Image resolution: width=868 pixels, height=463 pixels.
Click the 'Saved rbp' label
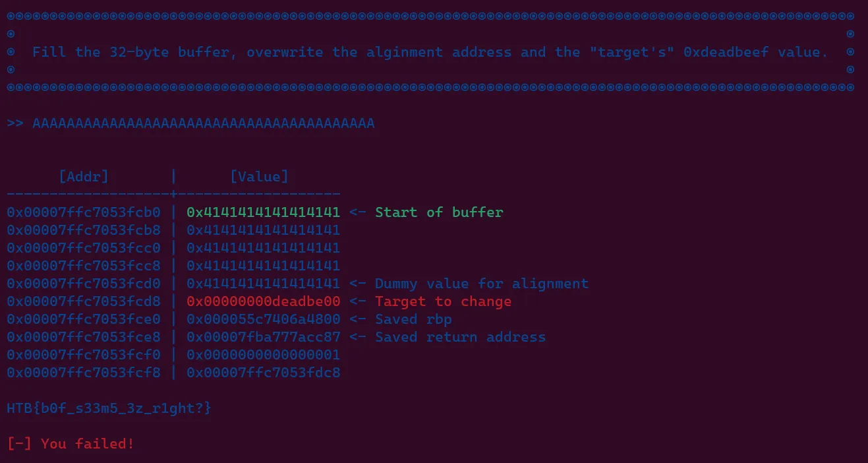point(413,319)
